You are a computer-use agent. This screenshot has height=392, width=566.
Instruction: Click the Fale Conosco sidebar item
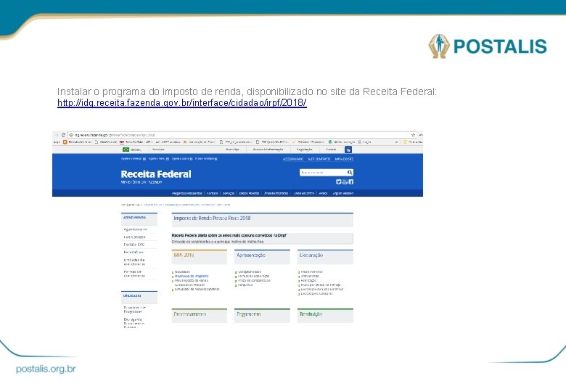(x=134, y=237)
